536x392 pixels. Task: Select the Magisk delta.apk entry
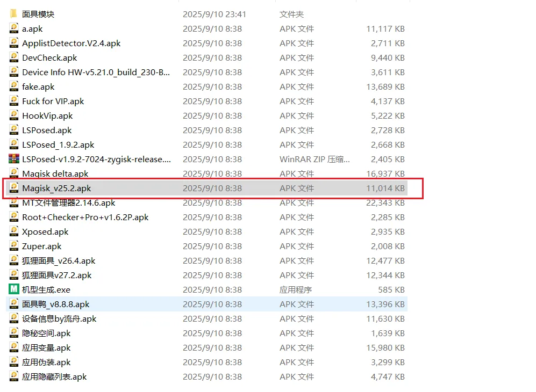(55, 173)
